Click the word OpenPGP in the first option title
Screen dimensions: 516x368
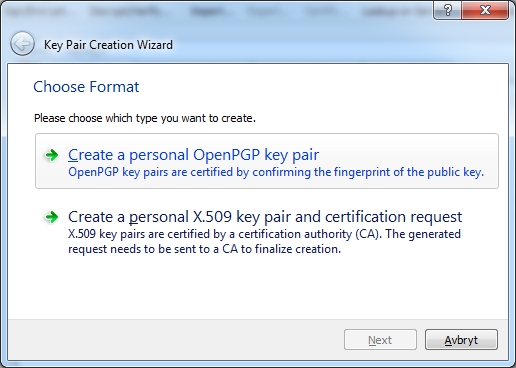[x=226, y=155]
